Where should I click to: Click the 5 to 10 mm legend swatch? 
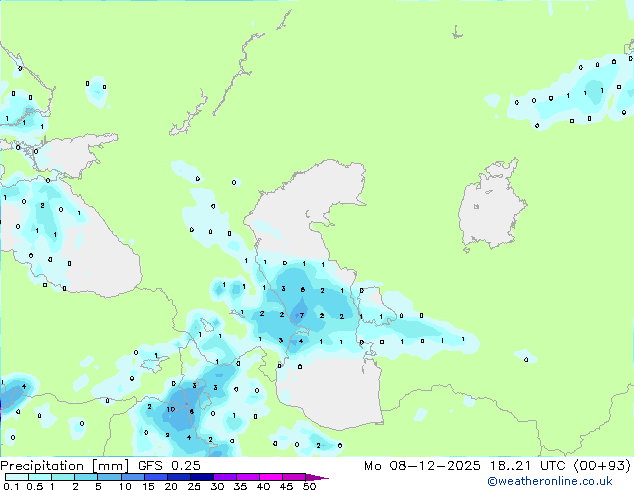point(109,477)
